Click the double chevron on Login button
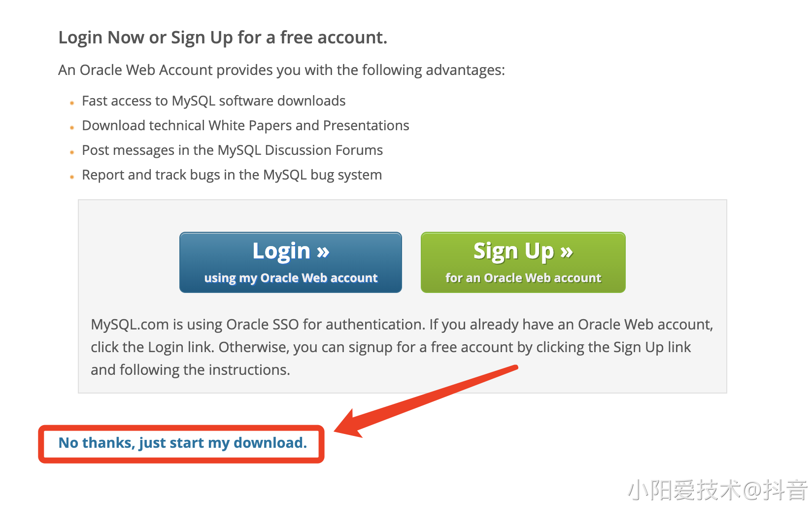 (323, 252)
